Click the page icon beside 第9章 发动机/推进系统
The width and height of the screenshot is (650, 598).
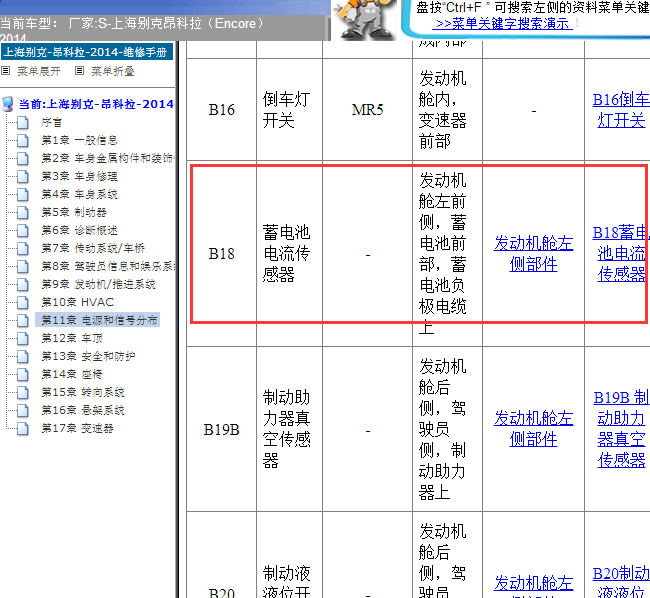tap(23, 284)
